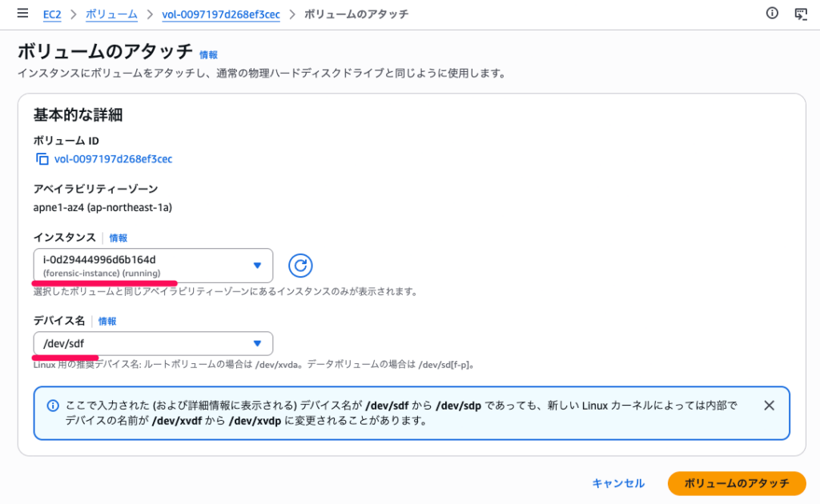Open the hamburger navigation menu
Screen dimensions: 820x504
[x=22, y=14]
